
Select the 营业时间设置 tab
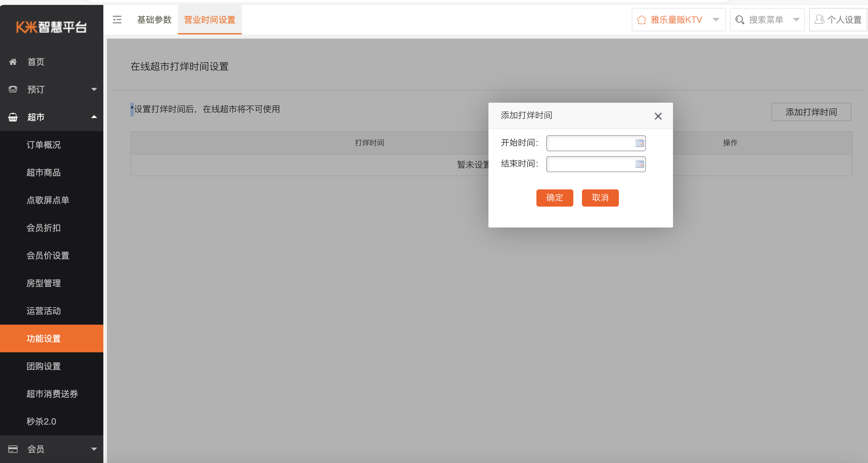[x=209, y=20]
